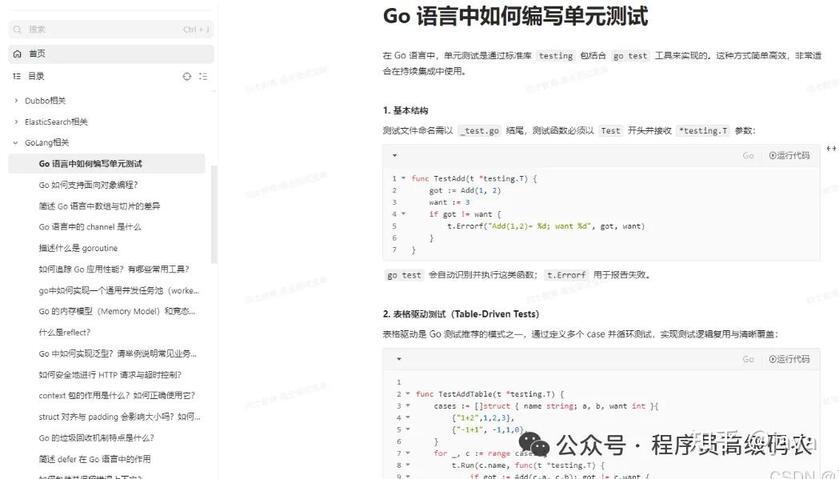The height and width of the screenshot is (479, 839).
Task: Open 如何安全地进行 HTTP 请求与超时控制 article
Action: pyautogui.click(x=110, y=375)
